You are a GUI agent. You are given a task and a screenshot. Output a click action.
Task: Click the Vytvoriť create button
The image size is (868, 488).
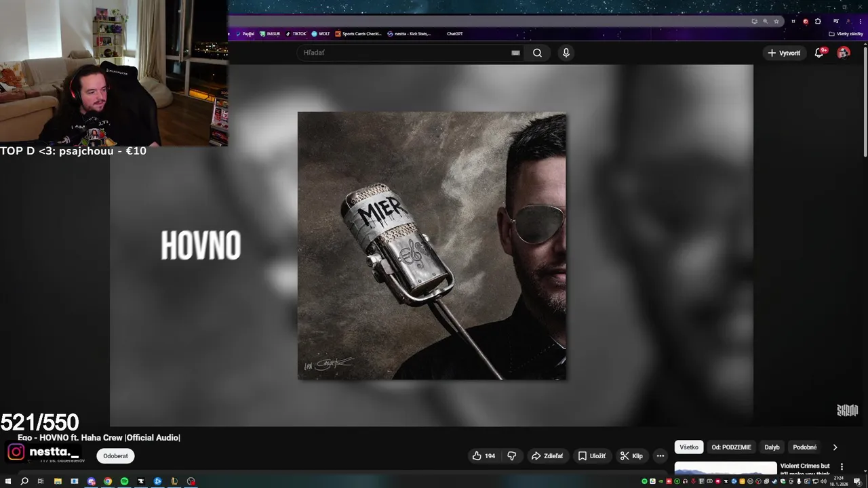784,53
